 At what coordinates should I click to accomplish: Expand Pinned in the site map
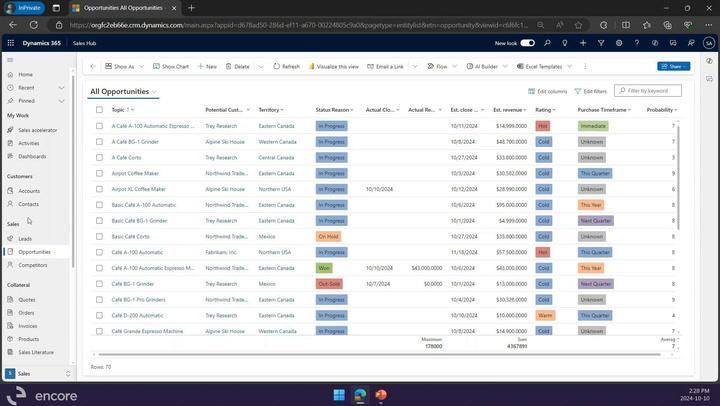click(61, 101)
